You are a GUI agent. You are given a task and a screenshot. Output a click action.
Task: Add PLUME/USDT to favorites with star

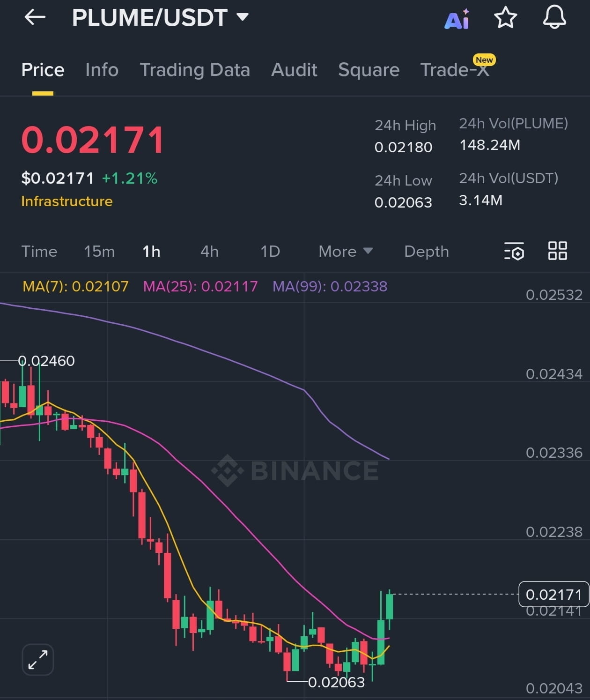pyautogui.click(x=506, y=18)
